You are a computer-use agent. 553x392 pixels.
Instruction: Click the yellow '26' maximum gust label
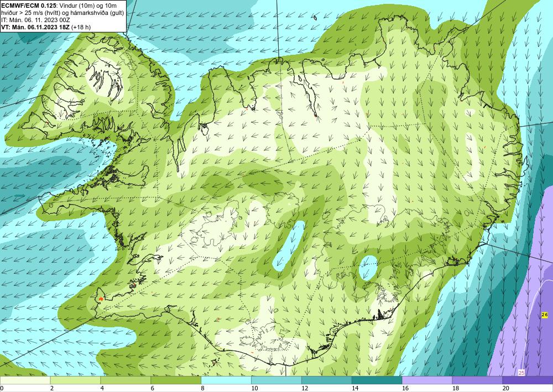tap(545, 315)
